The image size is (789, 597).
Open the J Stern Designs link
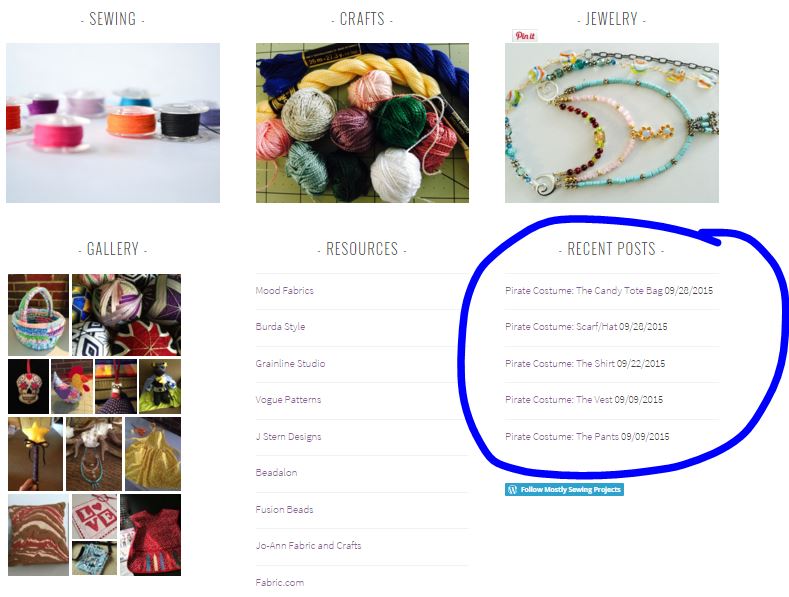288,436
